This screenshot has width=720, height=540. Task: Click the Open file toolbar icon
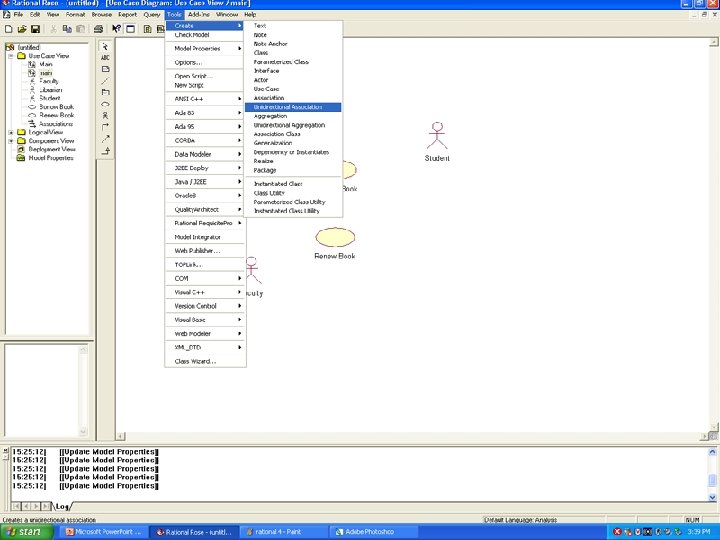pos(22,29)
